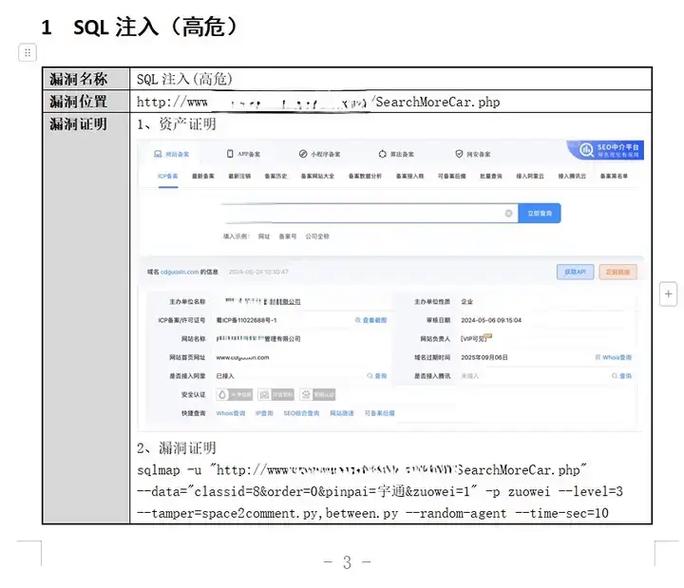Click the 查询 link beside 是否接入阿里
The image size is (684, 588).
click(377, 376)
